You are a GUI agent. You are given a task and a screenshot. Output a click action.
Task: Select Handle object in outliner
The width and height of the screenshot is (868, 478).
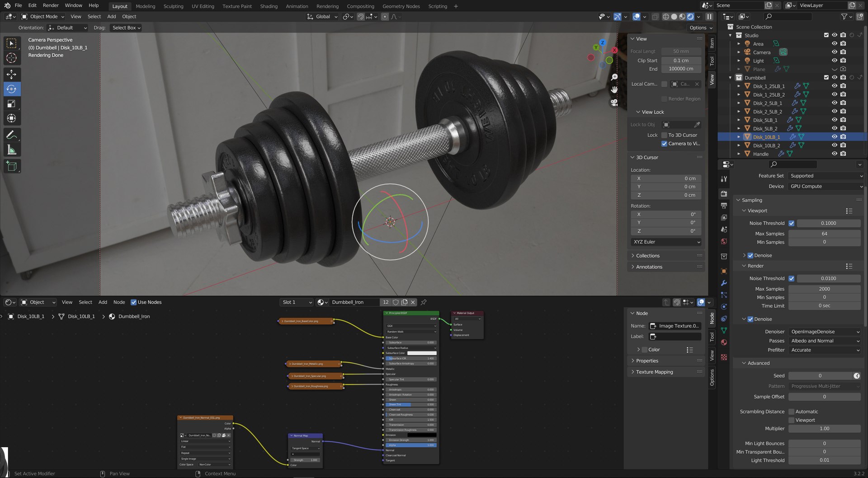tap(761, 154)
